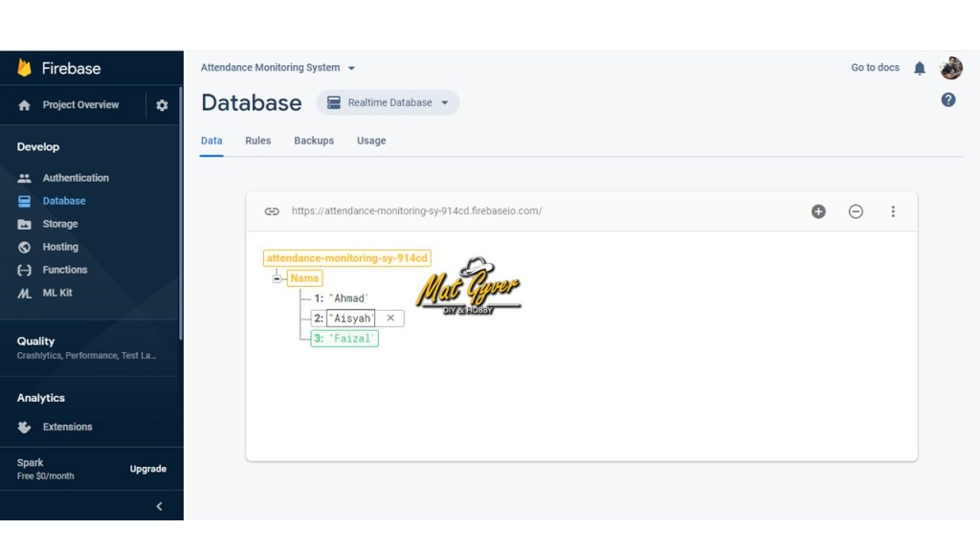Open the database three-dot overflow menu
Viewport: 980px width, 551px height.
coord(893,211)
